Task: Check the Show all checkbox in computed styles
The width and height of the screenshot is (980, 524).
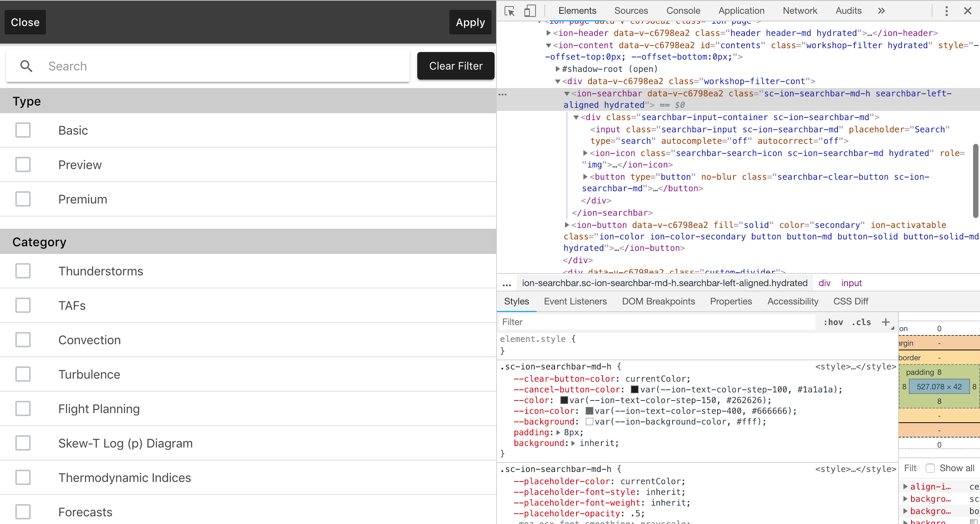Action: pos(931,468)
